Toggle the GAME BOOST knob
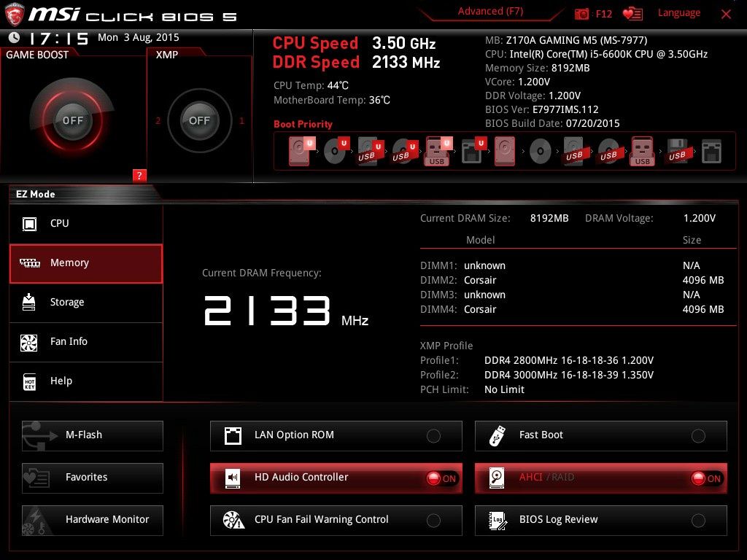747x560 pixels. pos(72,120)
